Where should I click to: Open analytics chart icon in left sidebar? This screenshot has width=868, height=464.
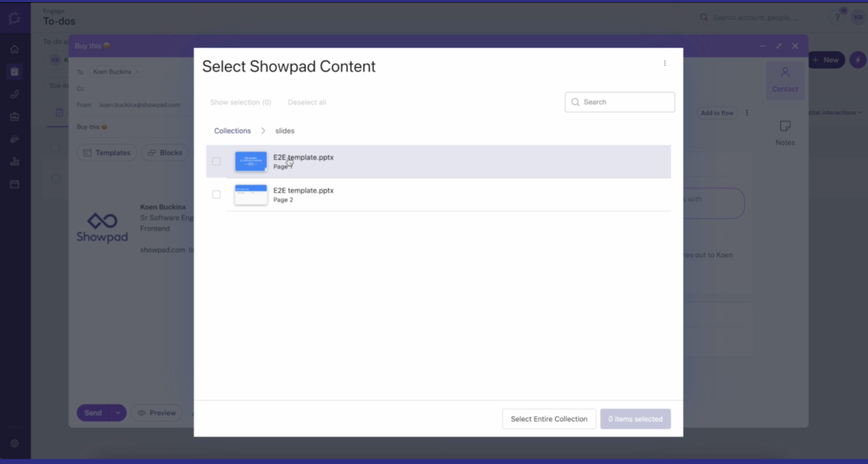pyautogui.click(x=15, y=162)
